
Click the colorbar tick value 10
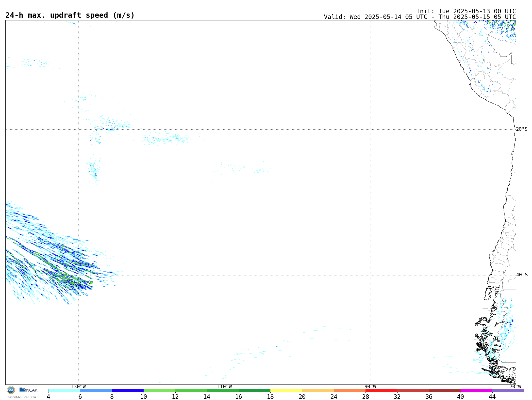(x=144, y=397)
